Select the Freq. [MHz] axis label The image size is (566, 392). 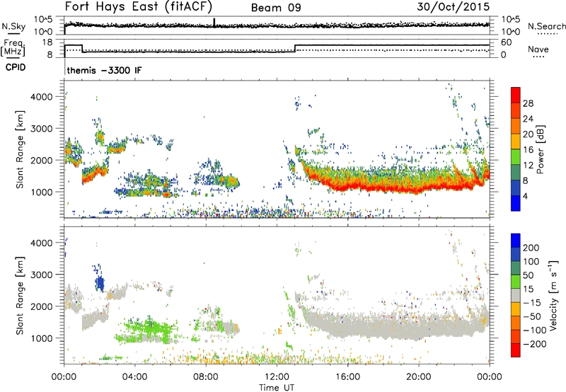click(13, 48)
